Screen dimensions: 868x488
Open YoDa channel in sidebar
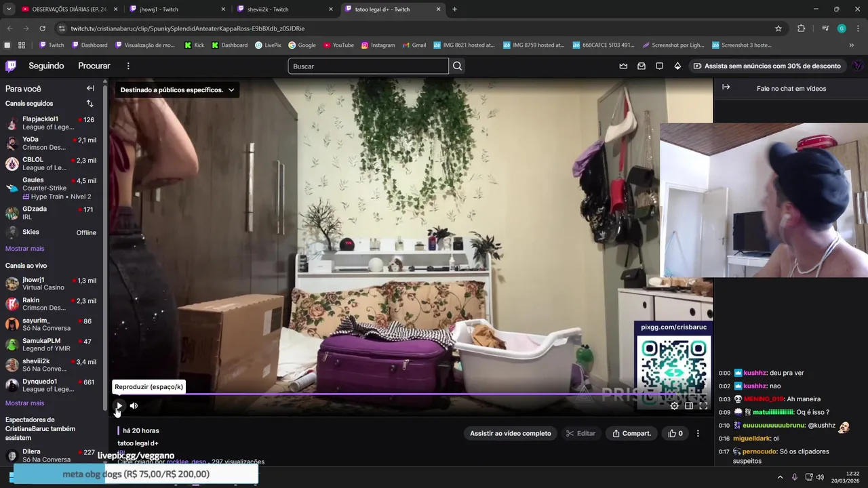(x=52, y=143)
